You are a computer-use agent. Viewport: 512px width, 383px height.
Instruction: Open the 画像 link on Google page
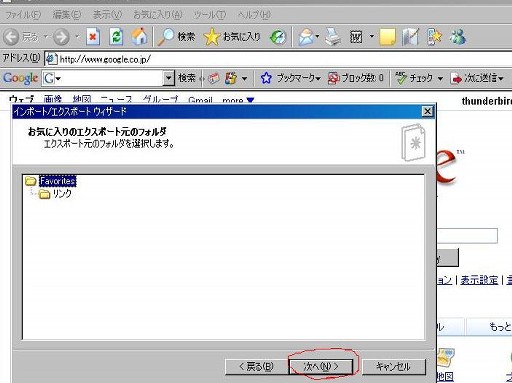(x=53, y=99)
